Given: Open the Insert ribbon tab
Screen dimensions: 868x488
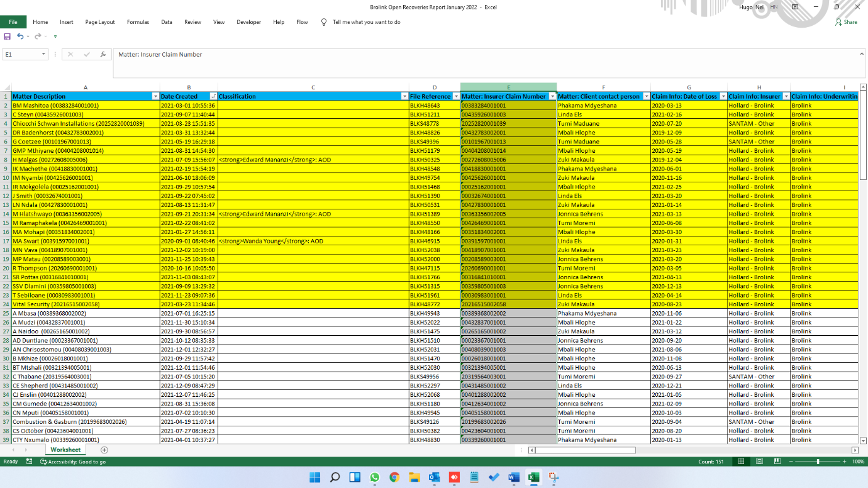Looking at the screenshot, I should [67, 22].
